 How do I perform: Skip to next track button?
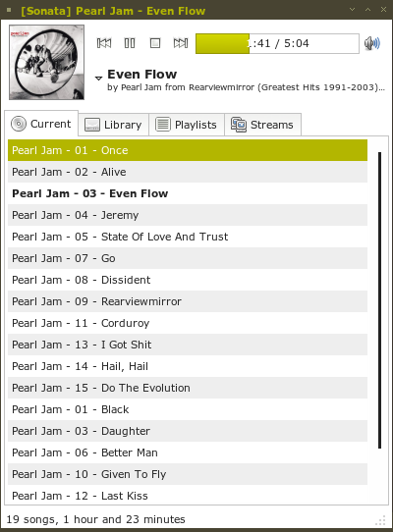(181, 43)
